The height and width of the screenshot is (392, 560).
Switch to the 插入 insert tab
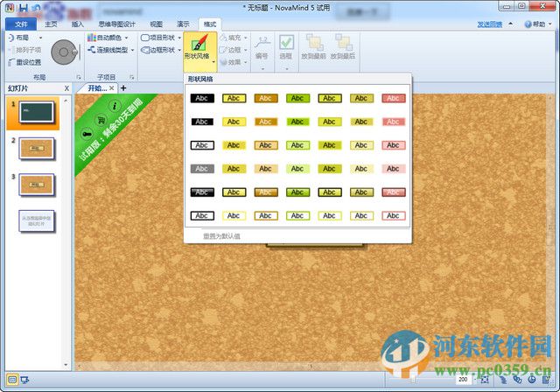click(78, 24)
